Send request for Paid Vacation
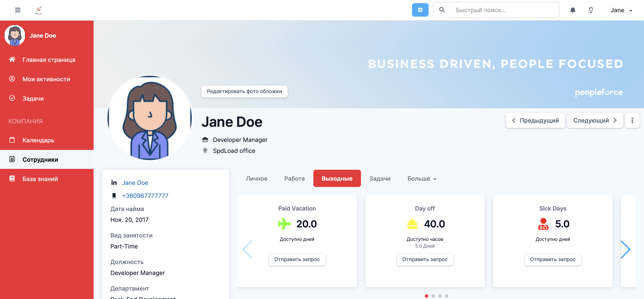The width and height of the screenshot is (644, 299). point(297,259)
